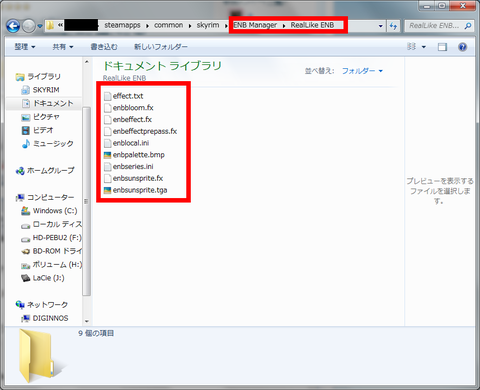Click the enbpalette.bmp image file icon
The width and height of the screenshot is (480, 390).
pyautogui.click(x=107, y=155)
